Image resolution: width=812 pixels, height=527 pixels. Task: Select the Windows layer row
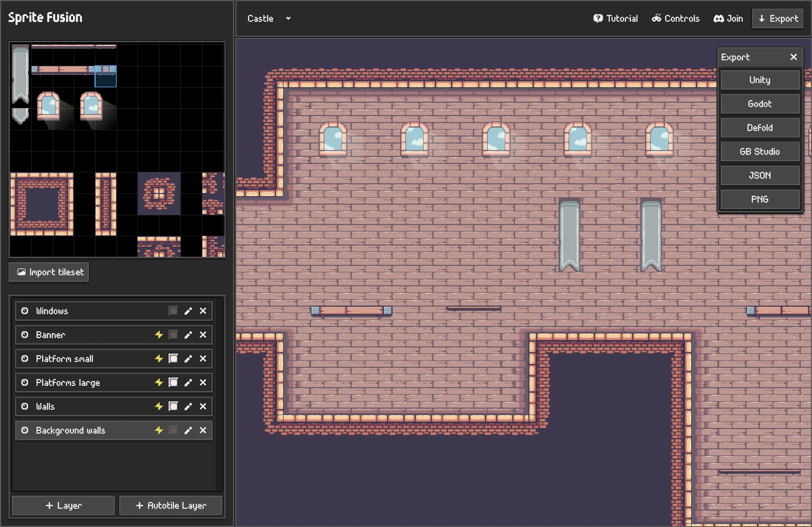[114, 310]
